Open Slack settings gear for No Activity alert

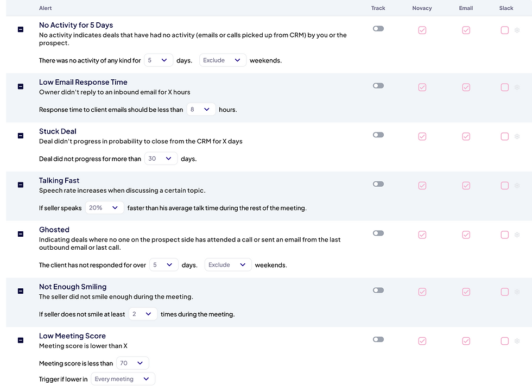[517, 30]
